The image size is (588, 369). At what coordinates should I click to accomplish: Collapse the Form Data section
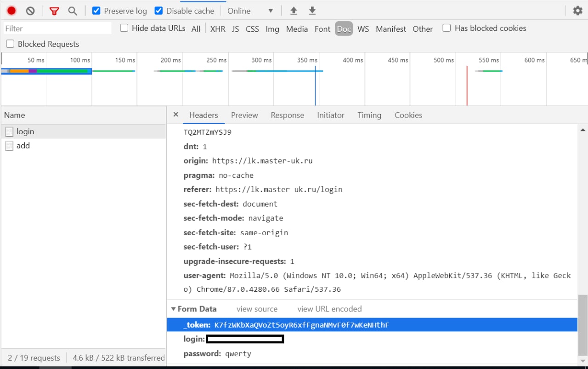coord(174,309)
